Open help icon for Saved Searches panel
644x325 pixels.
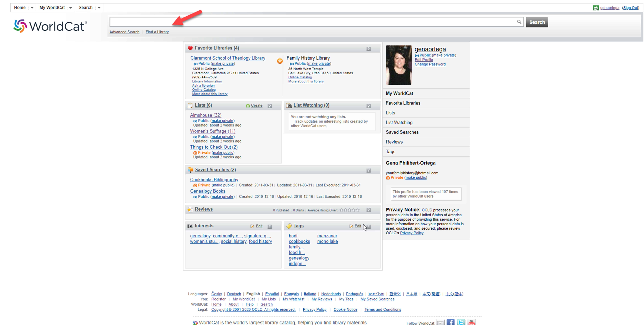point(369,170)
